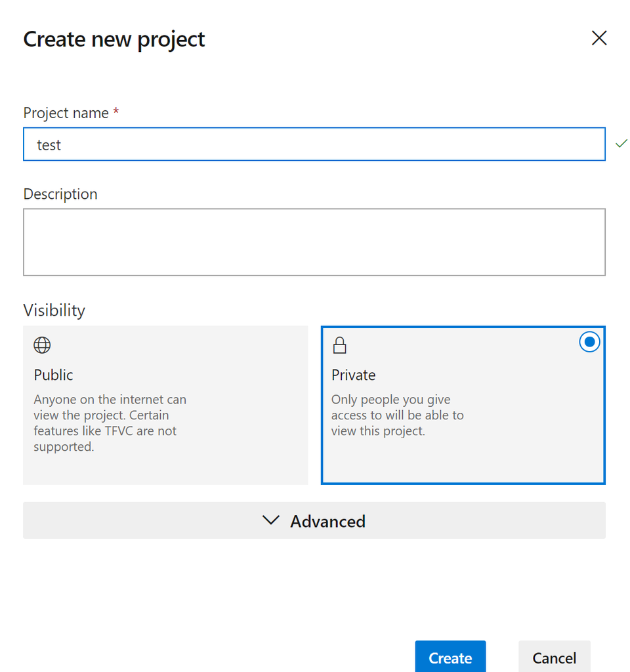Expand the Advanced section

coord(314,520)
